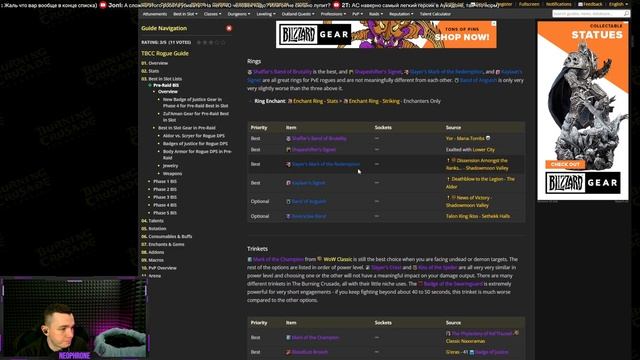
Task: Click Bloodlust Brooch icon in trinkets table
Action: pos(288,352)
